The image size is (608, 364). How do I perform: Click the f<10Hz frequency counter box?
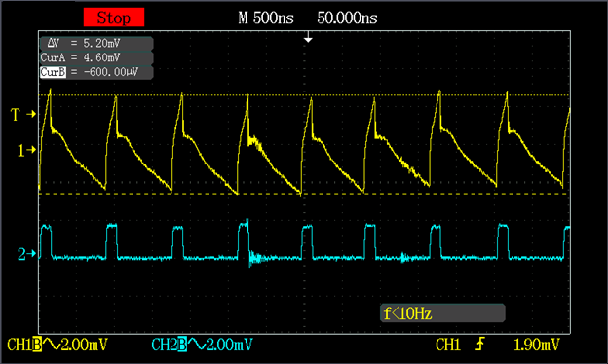pyautogui.click(x=442, y=312)
